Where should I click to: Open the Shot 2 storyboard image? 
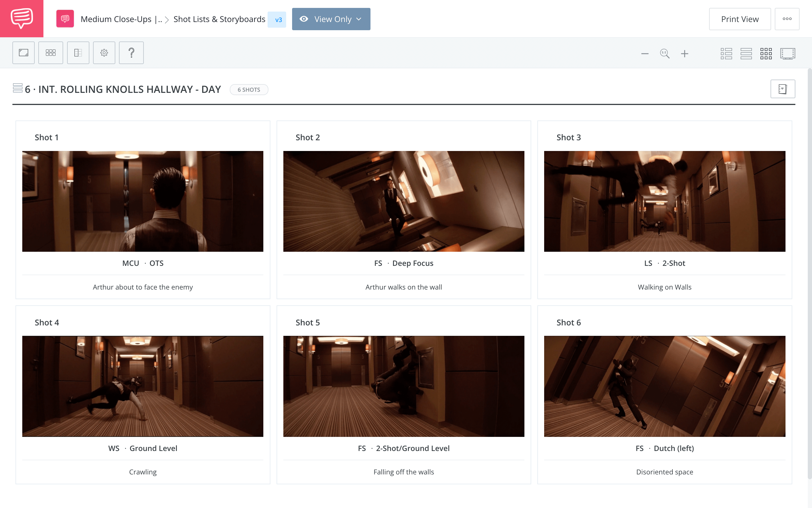[404, 201]
